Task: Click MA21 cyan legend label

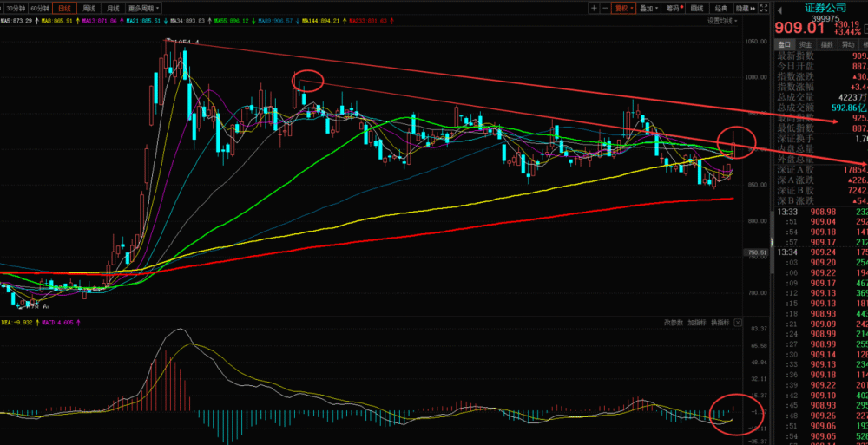Action: [x=143, y=21]
